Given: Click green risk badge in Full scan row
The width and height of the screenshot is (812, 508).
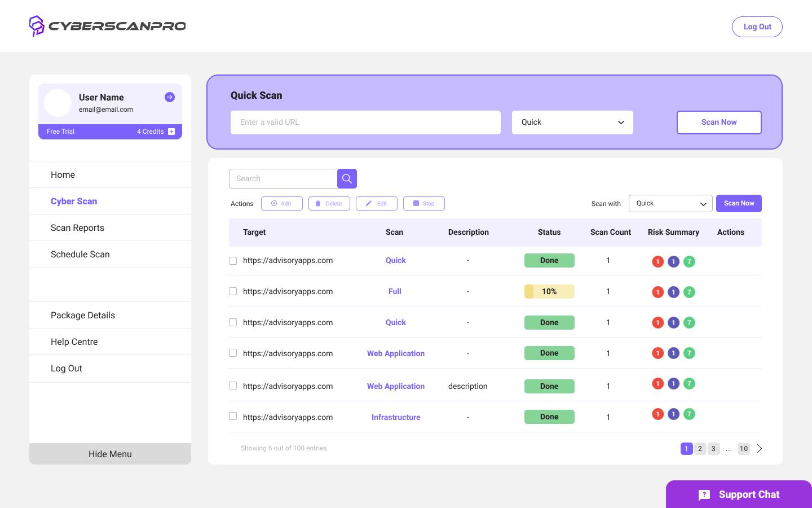Looking at the screenshot, I should (689, 292).
